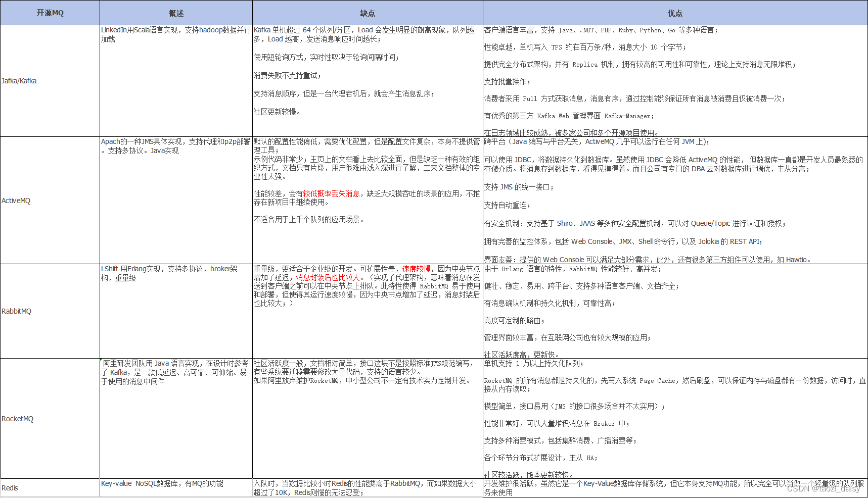
Task: Click the ActiveMQ row label
Action: [16, 201]
